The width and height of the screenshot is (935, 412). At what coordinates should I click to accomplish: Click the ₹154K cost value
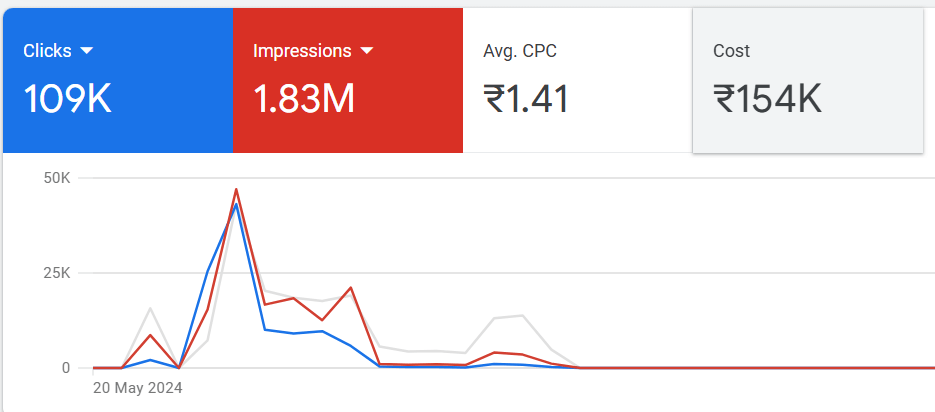767,99
